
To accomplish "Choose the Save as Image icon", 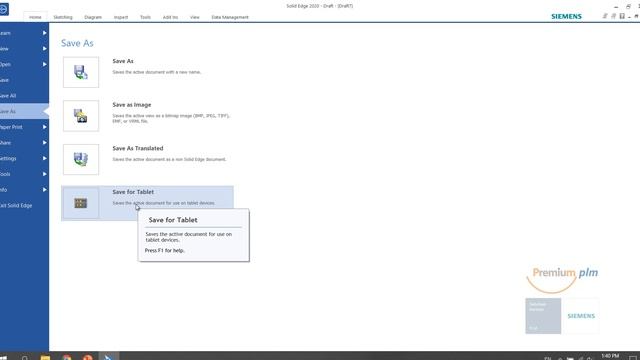I will (x=81, y=116).
